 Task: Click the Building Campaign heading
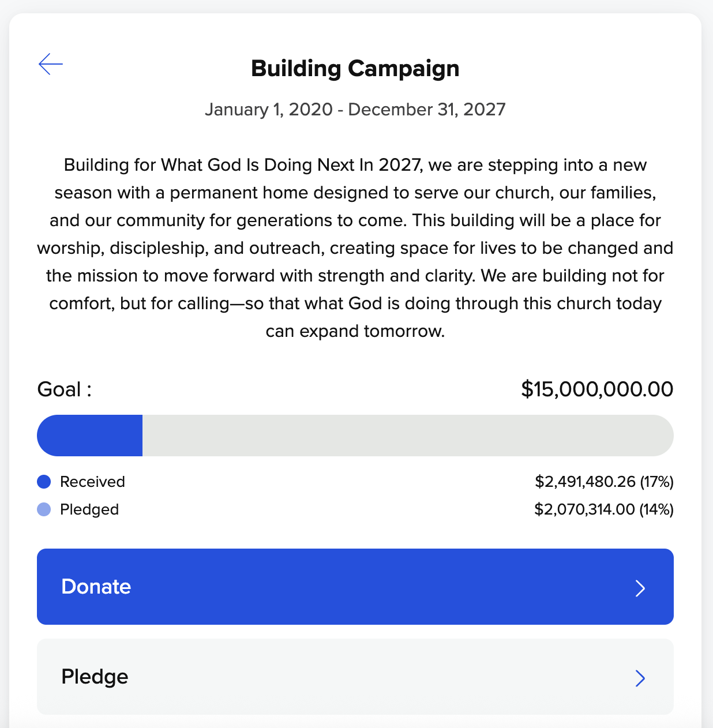[x=355, y=69]
